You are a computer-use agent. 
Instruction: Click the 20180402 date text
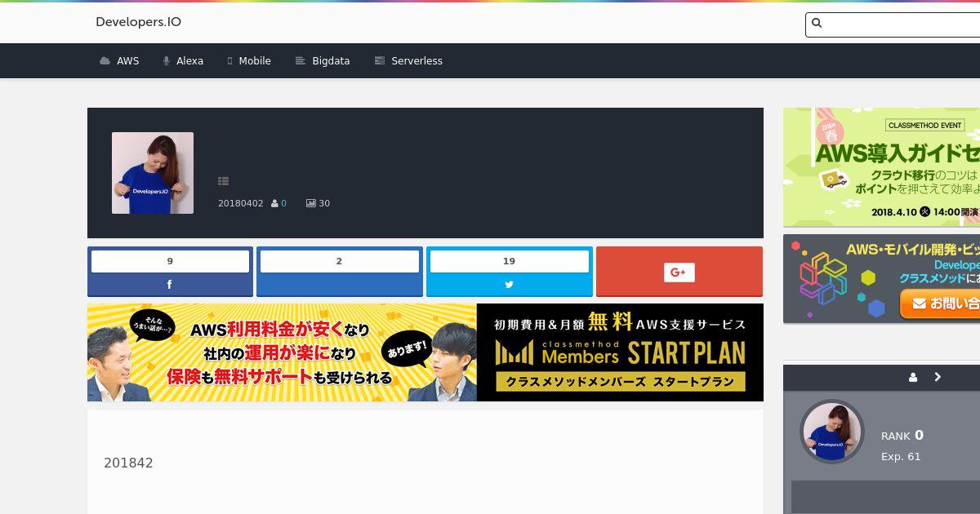click(x=241, y=203)
